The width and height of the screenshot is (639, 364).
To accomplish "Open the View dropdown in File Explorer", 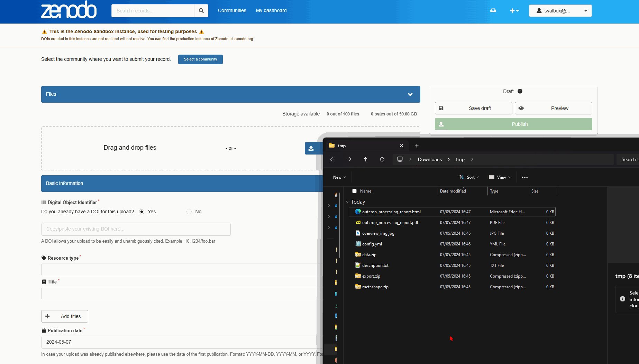I will pyautogui.click(x=500, y=177).
